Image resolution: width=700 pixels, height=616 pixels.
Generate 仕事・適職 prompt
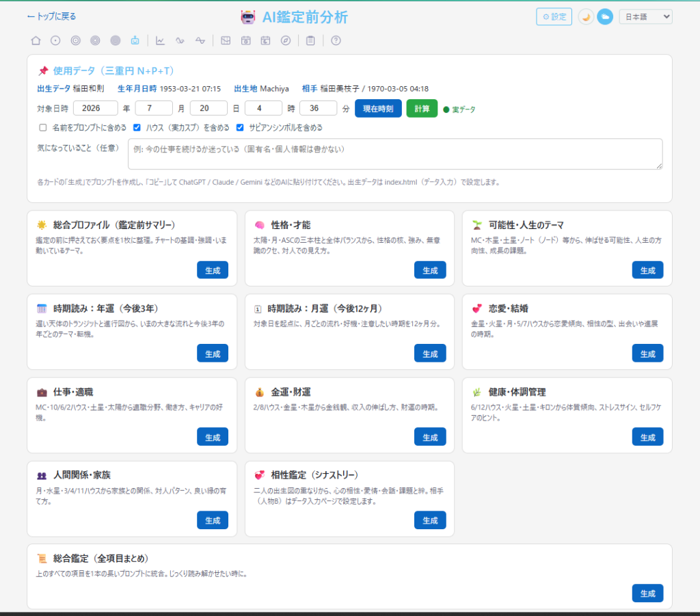[x=213, y=437]
